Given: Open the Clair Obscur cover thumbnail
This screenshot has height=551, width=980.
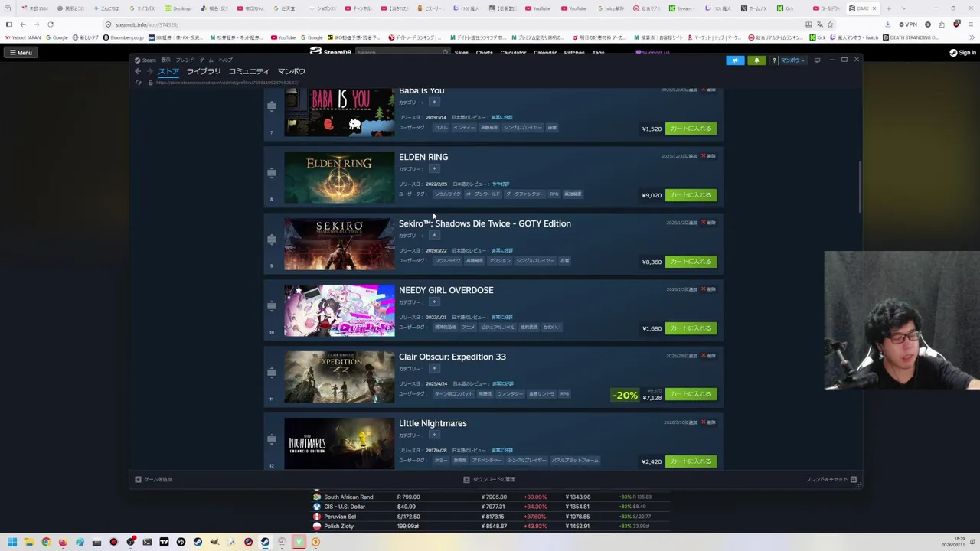Looking at the screenshot, I should pyautogui.click(x=339, y=377).
